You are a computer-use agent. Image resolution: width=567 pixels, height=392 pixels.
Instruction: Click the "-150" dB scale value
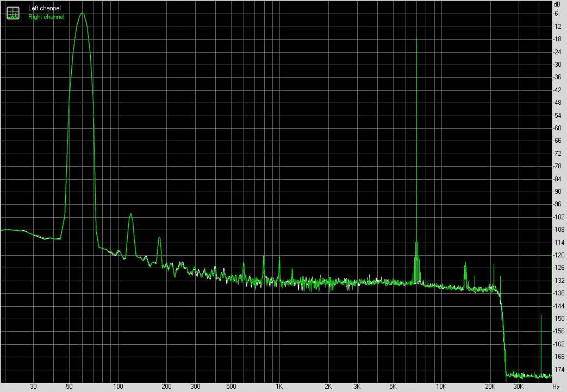click(x=559, y=318)
